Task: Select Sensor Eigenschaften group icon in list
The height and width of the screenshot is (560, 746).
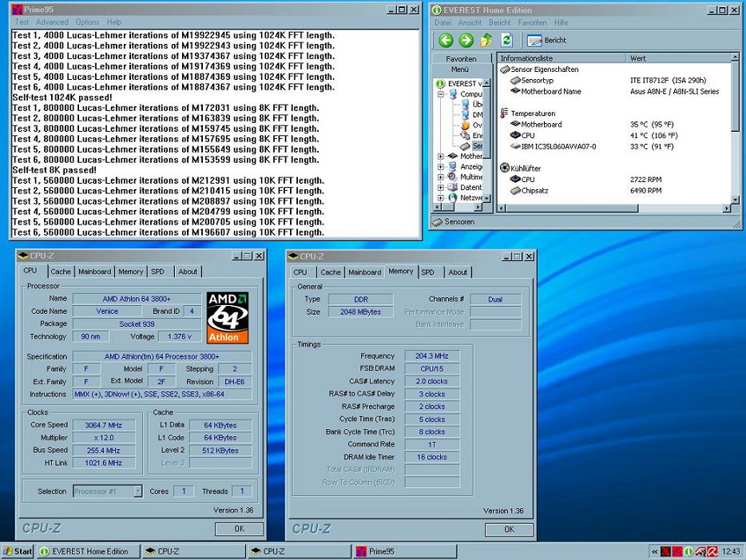Action: (505, 70)
